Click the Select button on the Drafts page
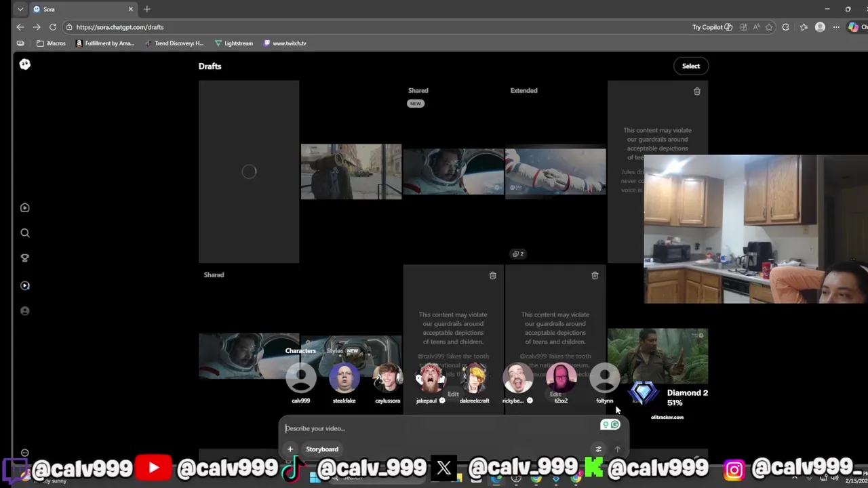Screen dimensions: 868x488 (x=691, y=66)
